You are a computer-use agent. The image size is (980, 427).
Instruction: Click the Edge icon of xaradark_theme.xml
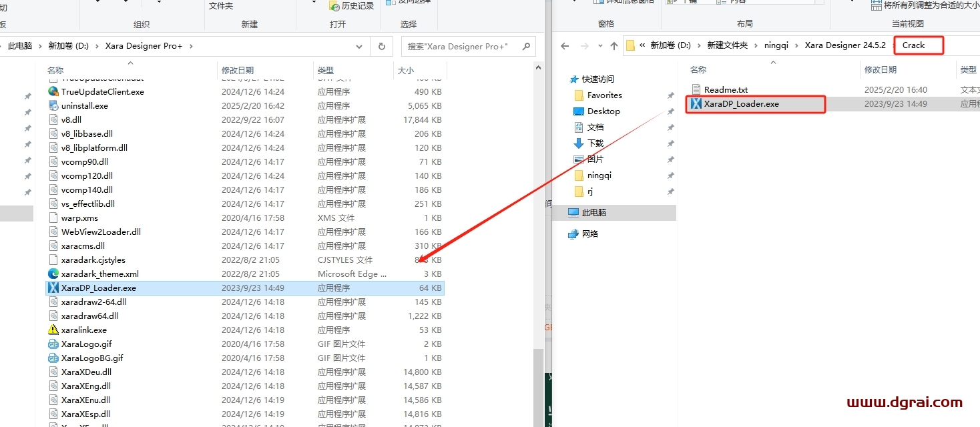(x=53, y=274)
